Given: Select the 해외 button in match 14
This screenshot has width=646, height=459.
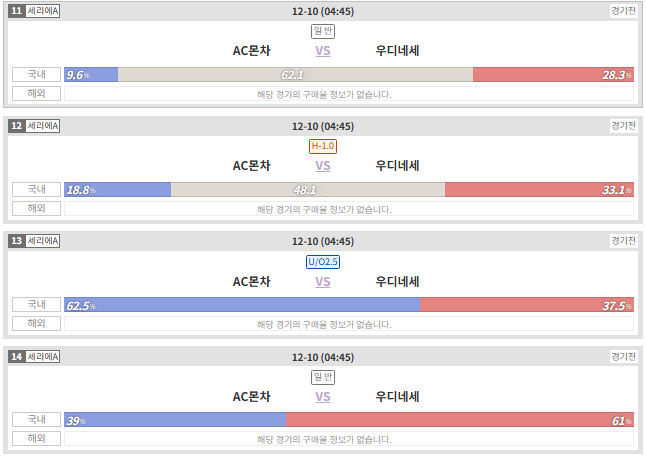Looking at the screenshot, I should click(x=36, y=438).
